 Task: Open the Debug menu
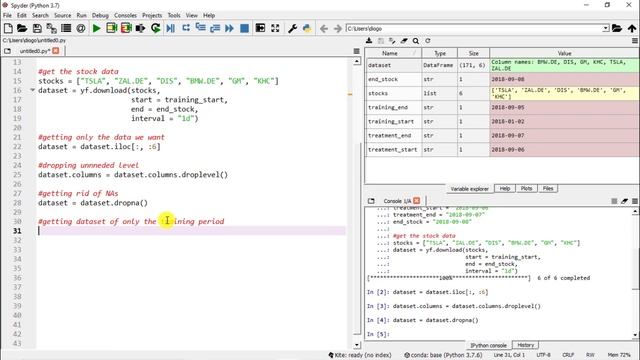coord(100,15)
